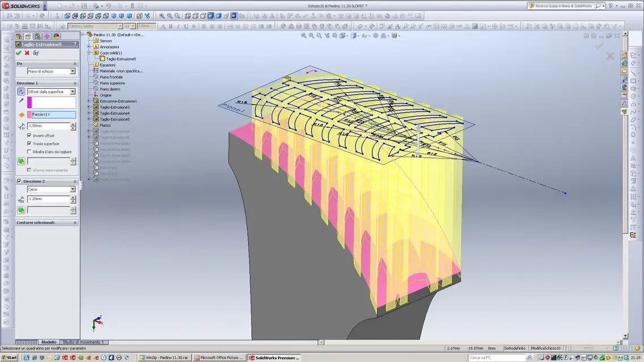
Task: Collapse the 'Da' section
Action: pyautogui.click(x=75, y=63)
